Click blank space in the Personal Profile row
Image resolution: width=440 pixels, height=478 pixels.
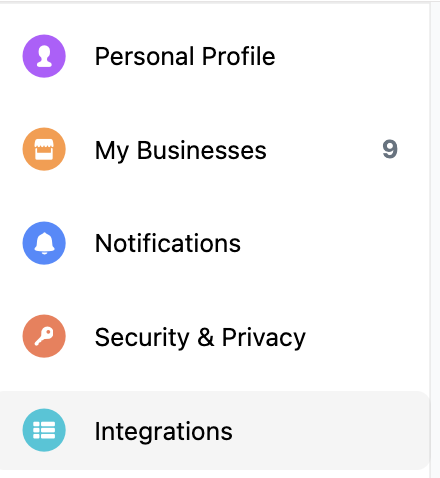pos(350,56)
